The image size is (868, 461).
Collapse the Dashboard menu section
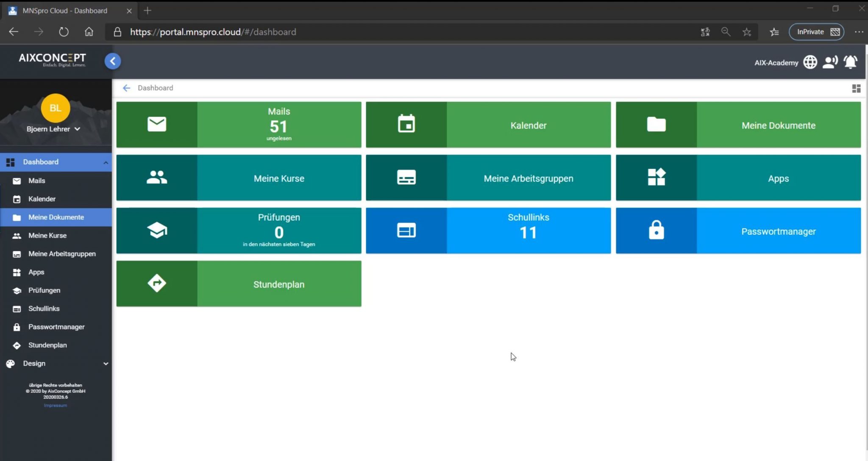(x=106, y=162)
